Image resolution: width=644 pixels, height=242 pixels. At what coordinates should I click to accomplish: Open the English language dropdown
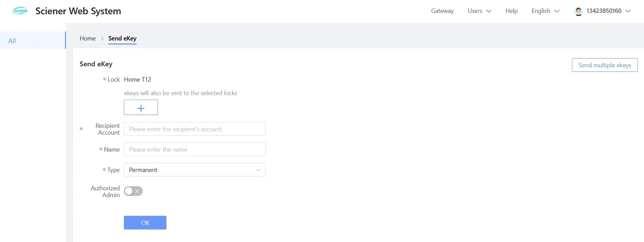(x=545, y=11)
